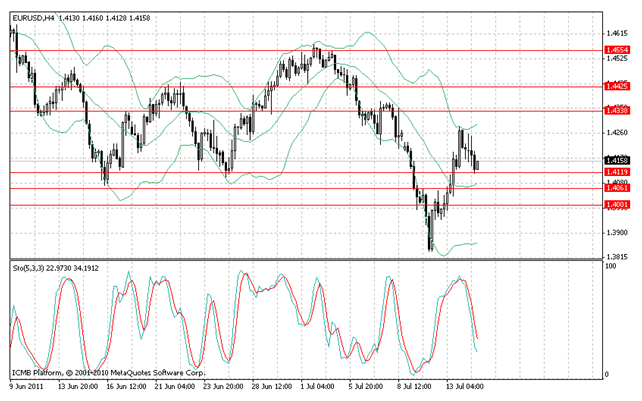Click the 1.3815 price axis value
Screen dimensions: 642x401
coord(616,254)
